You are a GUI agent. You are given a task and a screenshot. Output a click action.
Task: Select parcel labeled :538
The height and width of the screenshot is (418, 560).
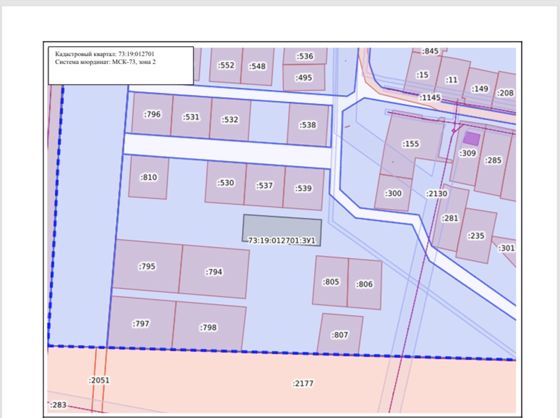pyautogui.click(x=308, y=125)
